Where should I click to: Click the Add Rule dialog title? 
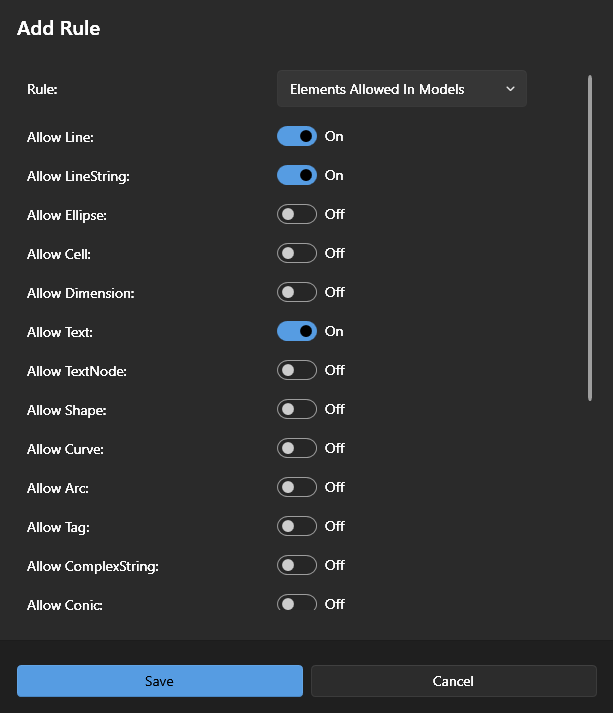pyautogui.click(x=59, y=28)
